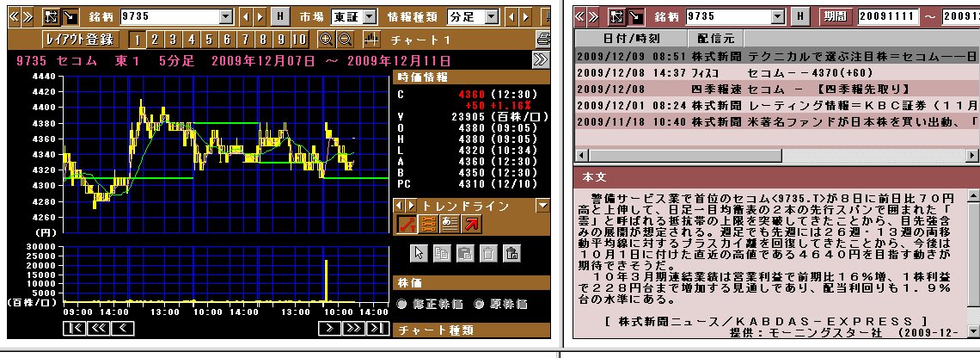
Task: Open news row 2009/12/08 14:37 フィスコ
Action: click(777, 72)
